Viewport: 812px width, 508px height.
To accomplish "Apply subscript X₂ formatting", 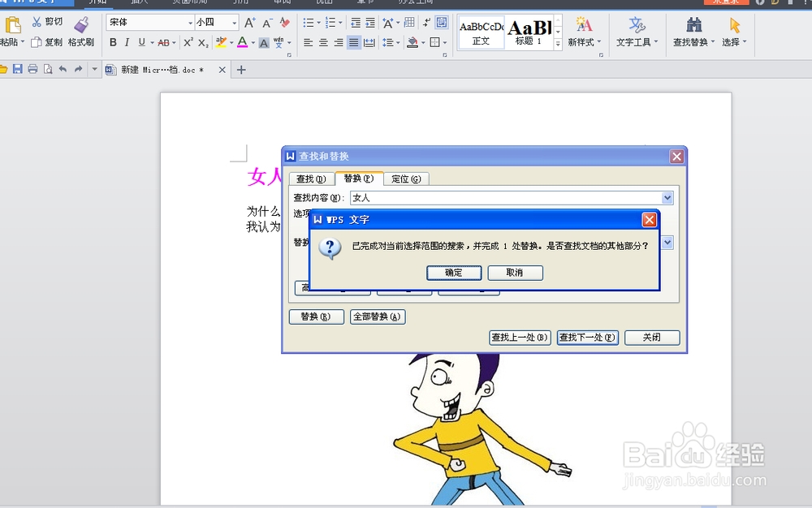I will click(204, 42).
